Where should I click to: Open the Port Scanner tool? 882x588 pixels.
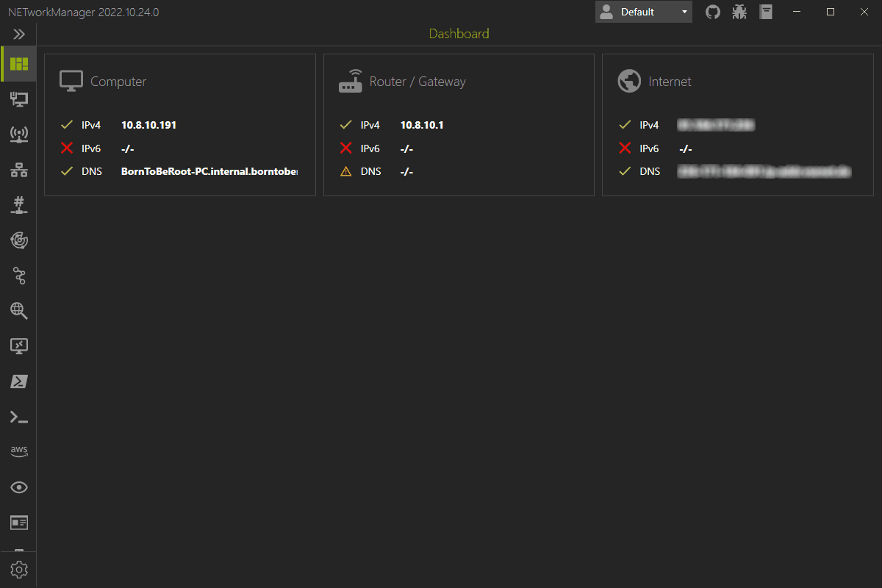(19, 205)
